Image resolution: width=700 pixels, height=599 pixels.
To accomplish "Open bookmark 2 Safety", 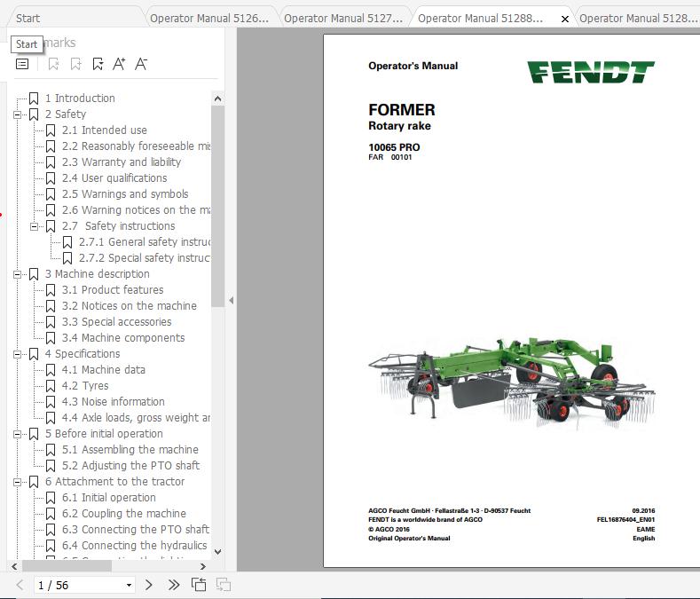I will tap(65, 114).
